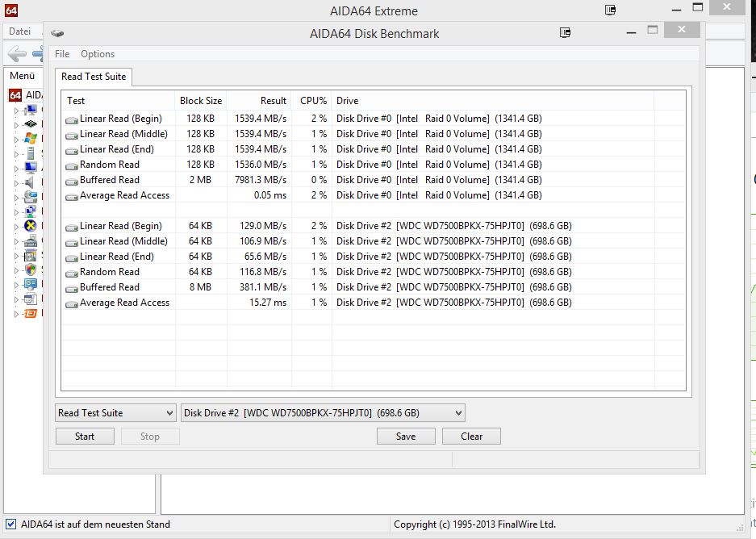Click the disk icon of the 129.0 MB/s Linear Read row
Image resolution: width=756 pixels, height=539 pixels.
pyautogui.click(x=72, y=227)
